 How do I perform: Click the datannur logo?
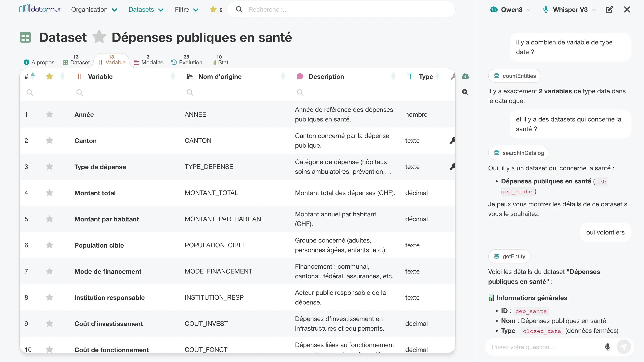coord(40,9)
